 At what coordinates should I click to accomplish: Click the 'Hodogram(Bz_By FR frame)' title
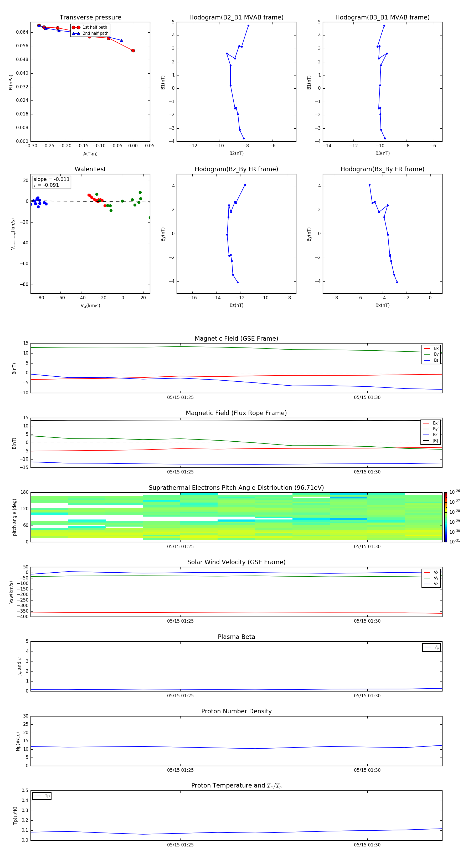click(236, 169)
